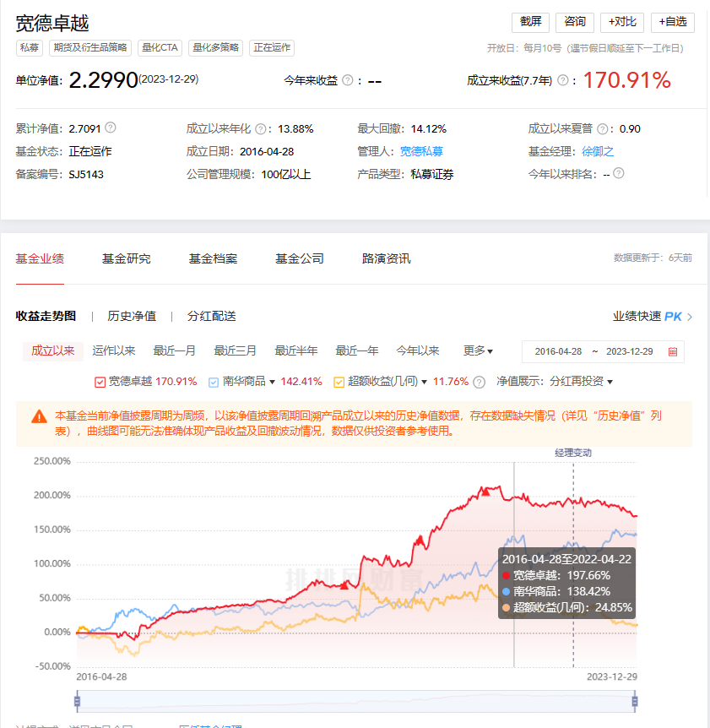The width and height of the screenshot is (710, 728).
Task: Click the 私募 tag
Action: coord(30,48)
